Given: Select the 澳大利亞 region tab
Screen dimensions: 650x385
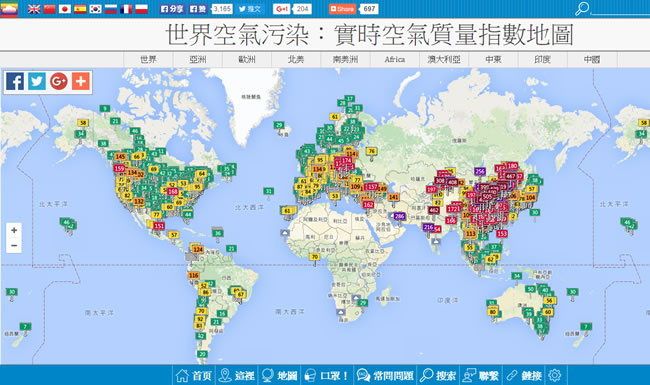Looking at the screenshot, I should pyautogui.click(x=444, y=59).
